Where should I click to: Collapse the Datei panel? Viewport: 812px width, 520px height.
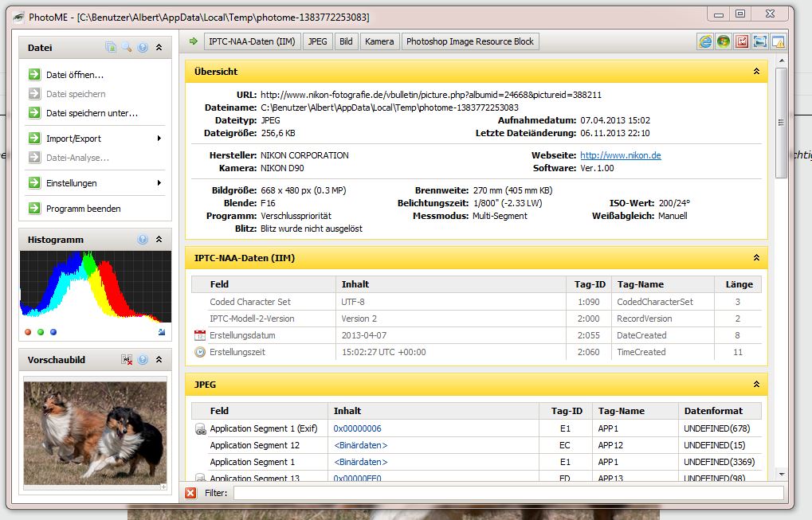click(159, 47)
